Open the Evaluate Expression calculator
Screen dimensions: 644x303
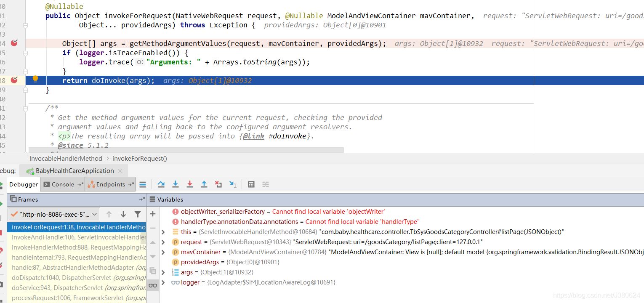tap(251, 184)
